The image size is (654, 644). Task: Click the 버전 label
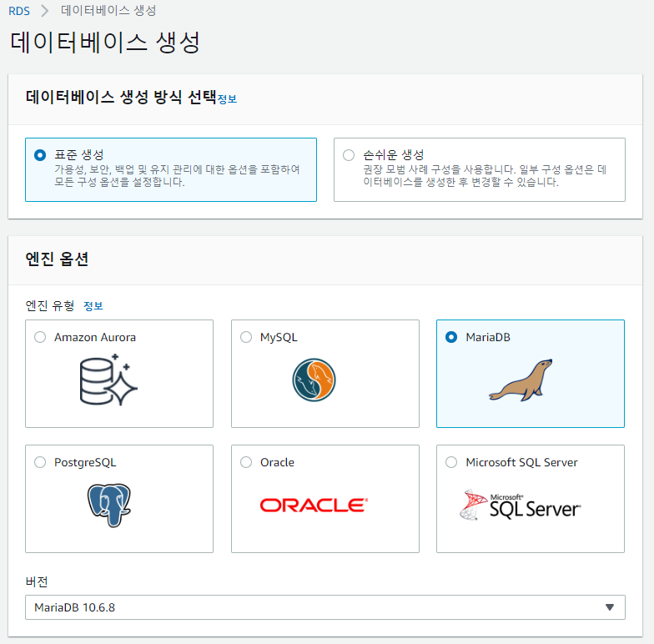(x=37, y=581)
